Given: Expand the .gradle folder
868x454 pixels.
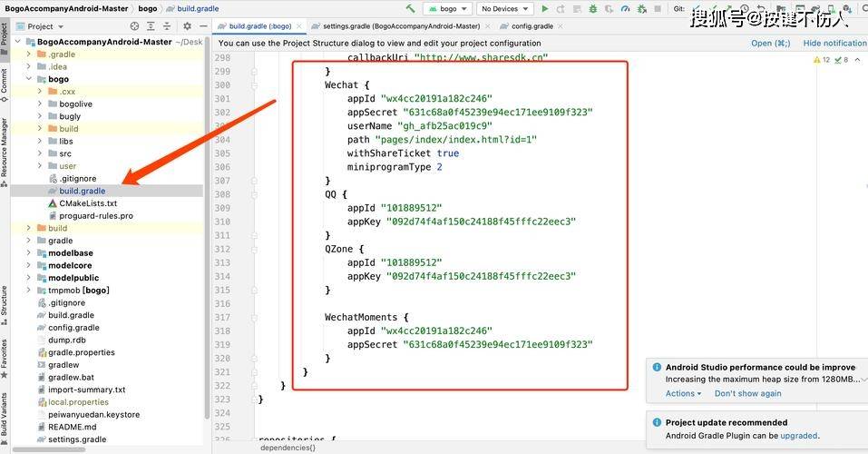Looking at the screenshot, I should tap(29, 54).
